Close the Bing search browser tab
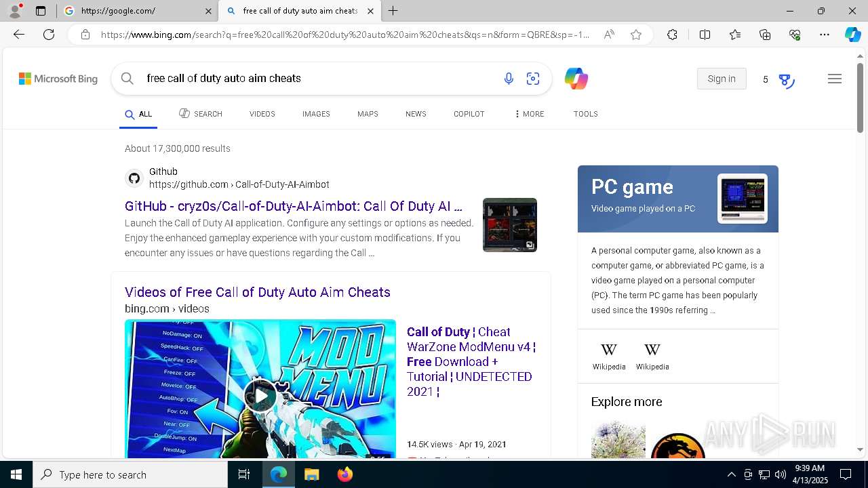The image size is (868, 488). (370, 11)
